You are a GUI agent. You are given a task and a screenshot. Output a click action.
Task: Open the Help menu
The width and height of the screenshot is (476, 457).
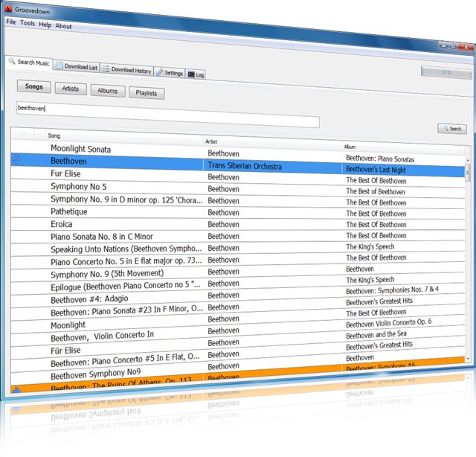[45, 25]
